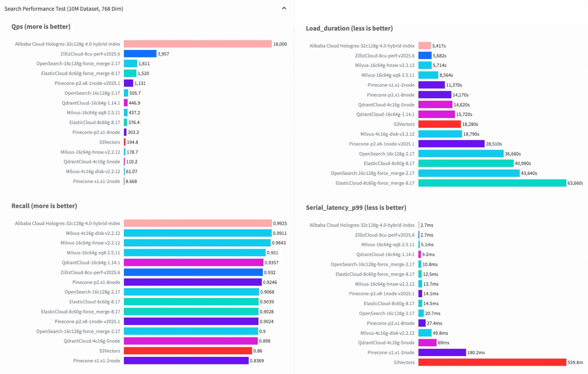
Task: Click the Qps (more is better) heading
Action: pyautogui.click(x=41, y=27)
